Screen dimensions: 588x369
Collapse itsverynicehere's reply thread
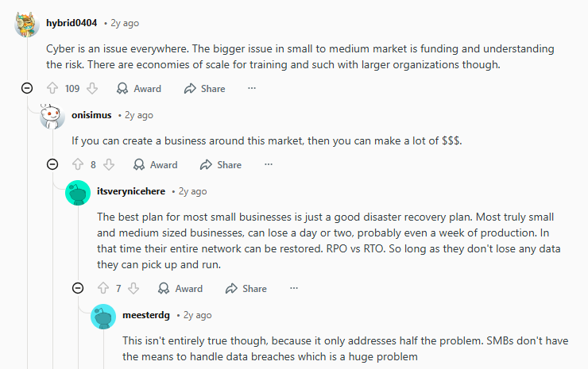click(78, 289)
